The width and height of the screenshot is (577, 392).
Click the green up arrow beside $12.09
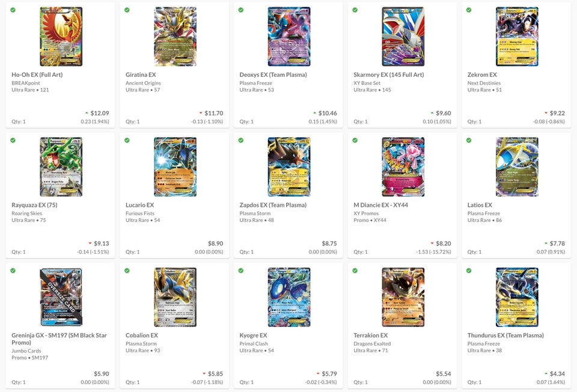87,113
